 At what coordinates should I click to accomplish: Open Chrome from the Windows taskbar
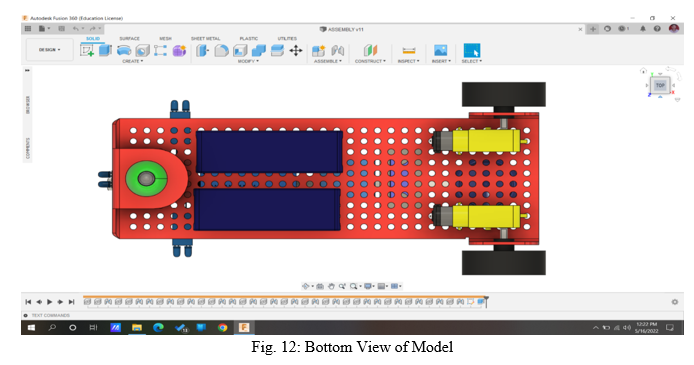tap(223, 327)
